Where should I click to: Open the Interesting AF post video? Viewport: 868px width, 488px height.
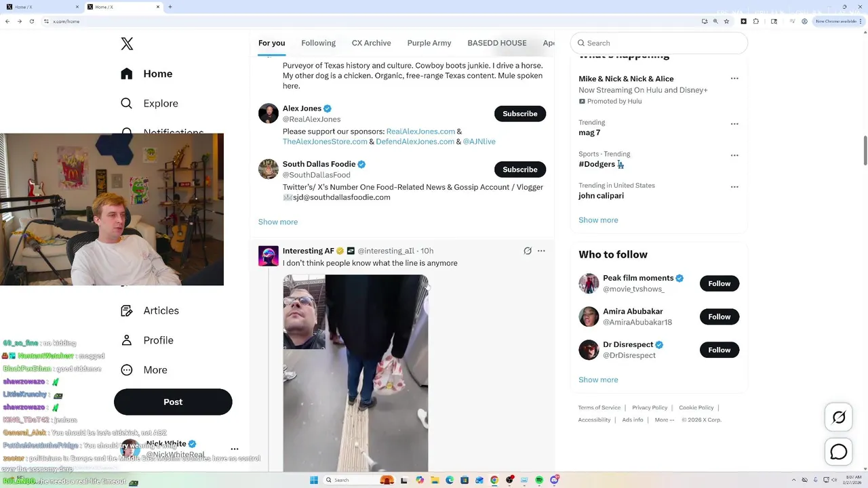355,373
